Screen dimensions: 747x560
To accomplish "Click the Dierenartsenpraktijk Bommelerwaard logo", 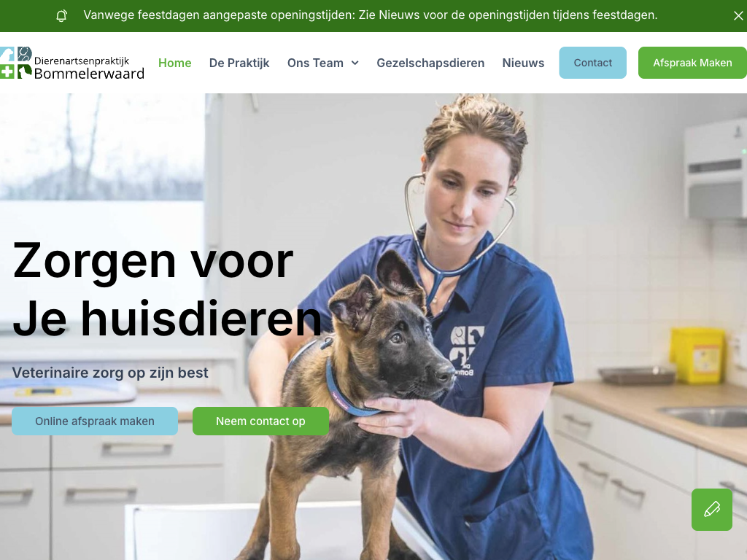I will pos(72,63).
